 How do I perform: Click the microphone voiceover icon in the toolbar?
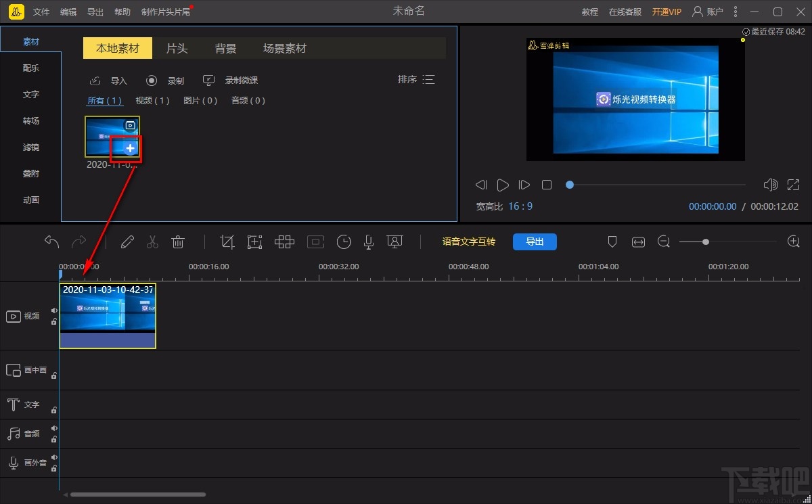369,242
